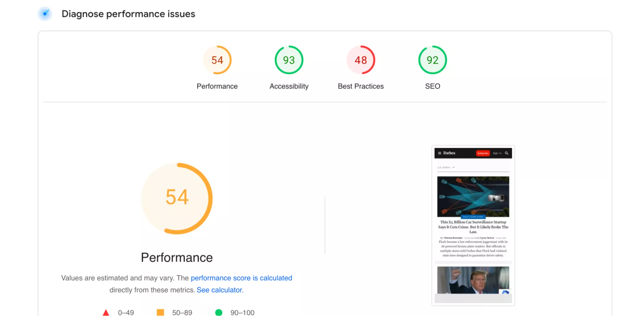This screenshot has height=316, width=644.
Task: Click the large 'Performance' title text
Action: [x=177, y=257]
